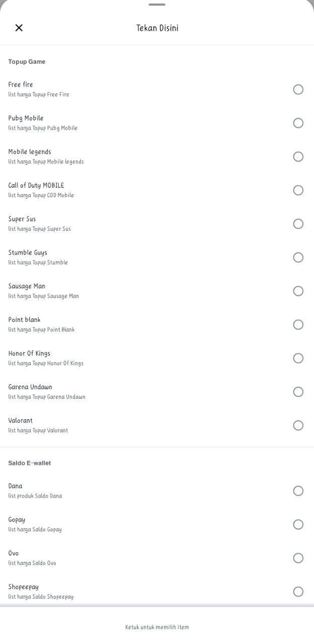
Task: Select the Valorant radio button
Action: point(298,426)
